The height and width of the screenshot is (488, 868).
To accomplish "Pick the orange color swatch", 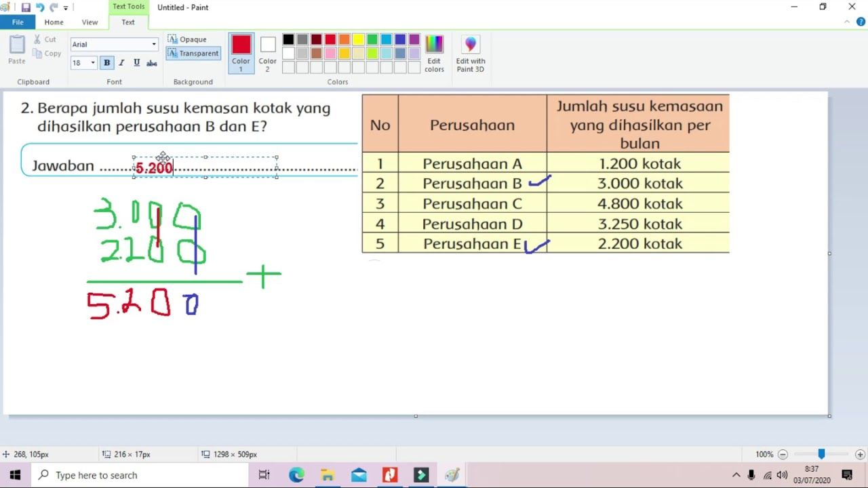I will 344,39.
